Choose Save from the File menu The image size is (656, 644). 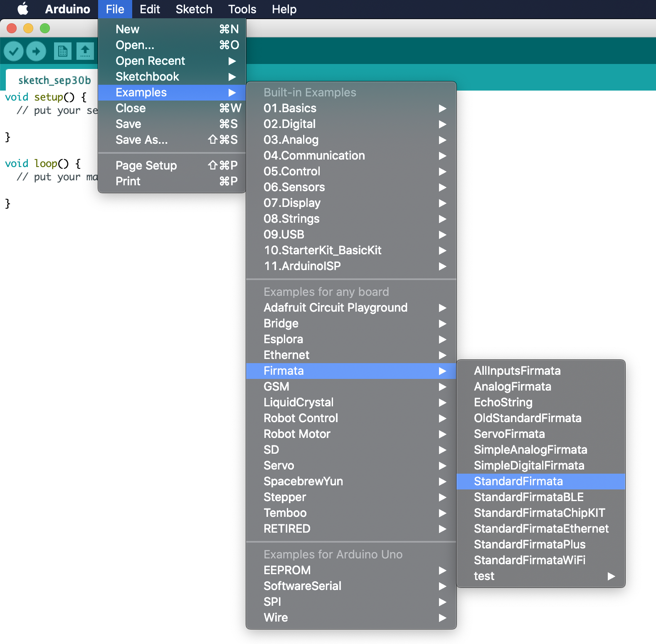(x=172, y=124)
